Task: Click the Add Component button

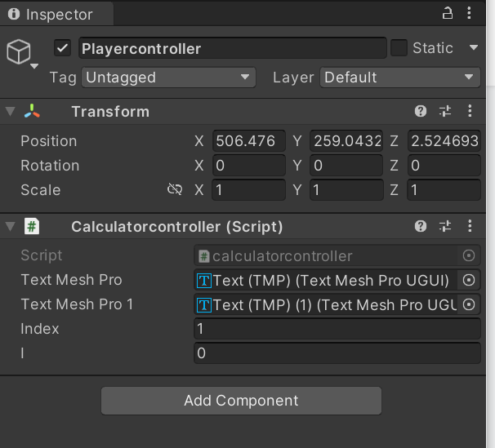Action: 241,401
